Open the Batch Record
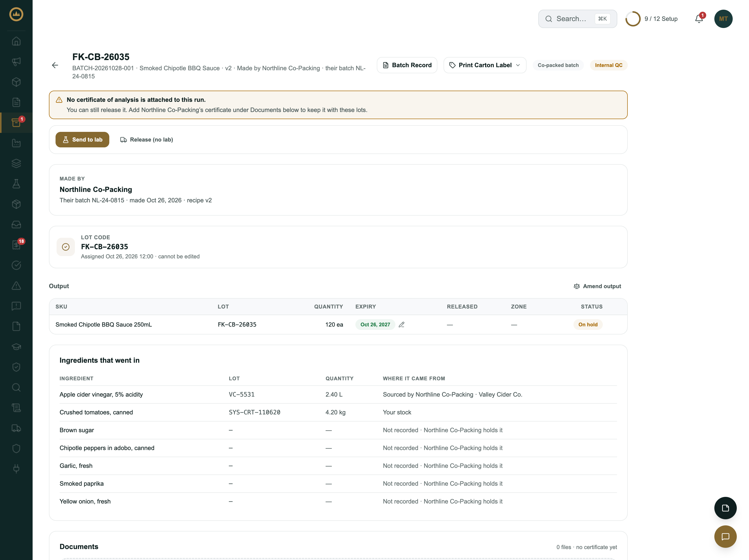Screen dimensions: 749x560 [x=407, y=65]
